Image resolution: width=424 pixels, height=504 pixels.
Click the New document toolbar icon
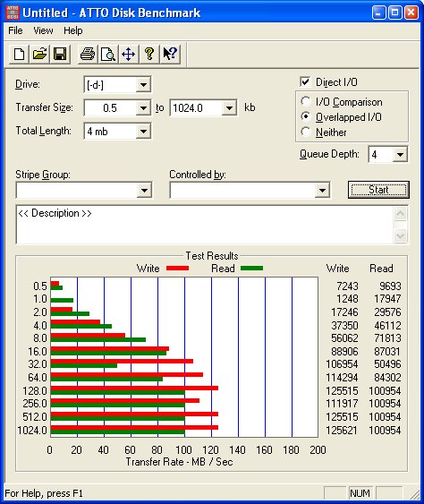click(x=19, y=54)
